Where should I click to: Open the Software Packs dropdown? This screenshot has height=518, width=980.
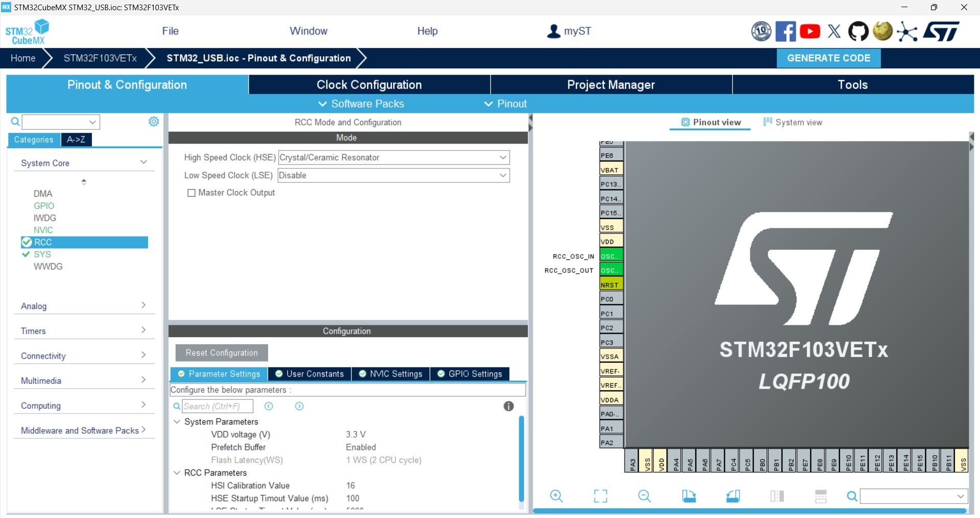(361, 104)
